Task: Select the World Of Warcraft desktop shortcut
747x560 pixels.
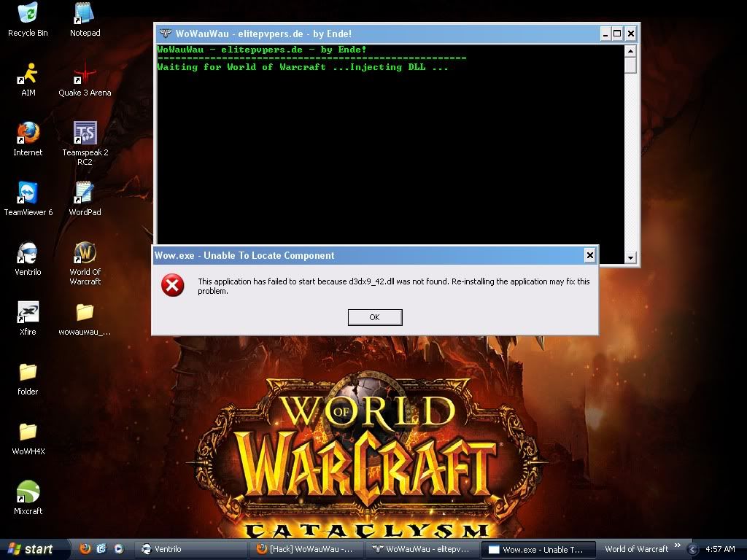Action: click(85, 263)
